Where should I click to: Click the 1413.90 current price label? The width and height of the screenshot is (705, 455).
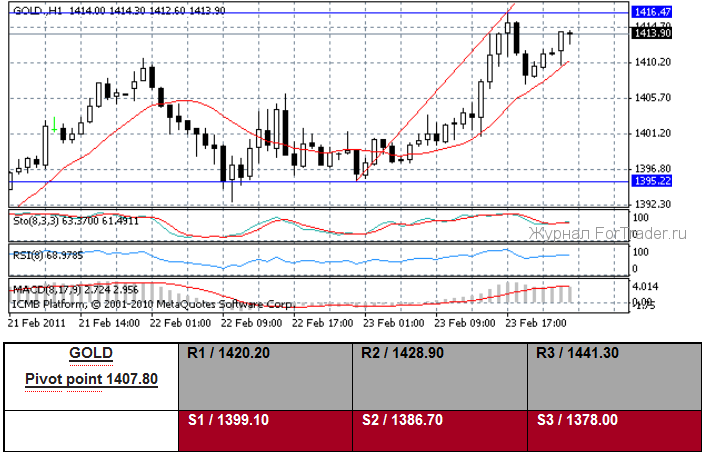pyautogui.click(x=651, y=33)
